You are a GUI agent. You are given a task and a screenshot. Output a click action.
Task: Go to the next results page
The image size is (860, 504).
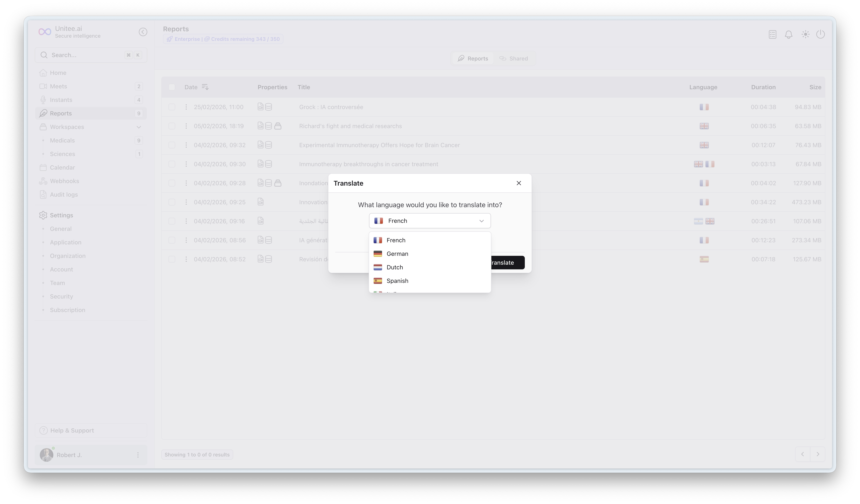pyautogui.click(x=818, y=454)
